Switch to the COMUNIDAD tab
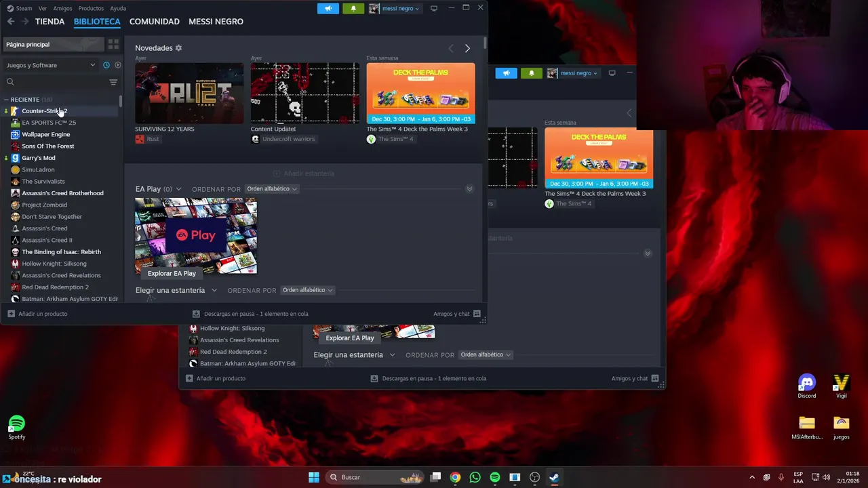The width and height of the screenshot is (868, 488). (155, 22)
